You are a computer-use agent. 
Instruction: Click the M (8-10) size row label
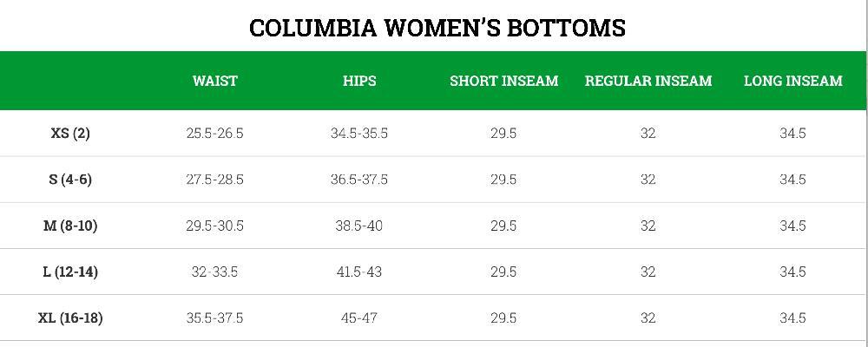coord(70,226)
